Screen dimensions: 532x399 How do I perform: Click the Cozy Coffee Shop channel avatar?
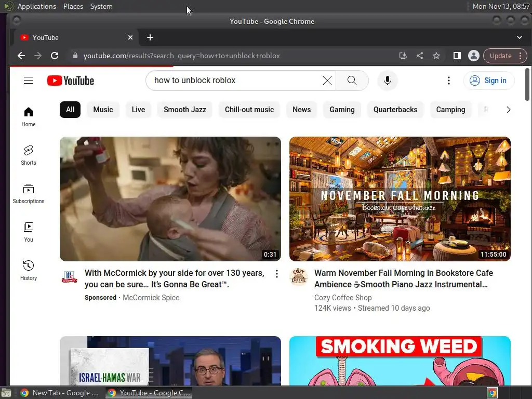[x=299, y=277]
